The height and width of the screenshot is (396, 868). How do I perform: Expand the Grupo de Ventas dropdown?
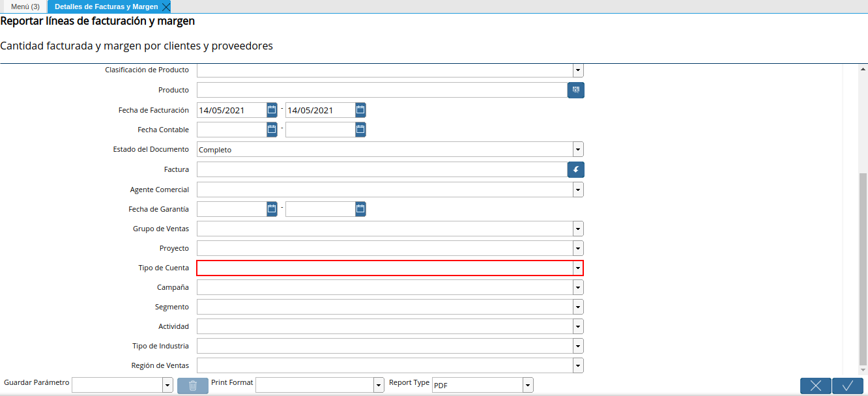point(578,229)
